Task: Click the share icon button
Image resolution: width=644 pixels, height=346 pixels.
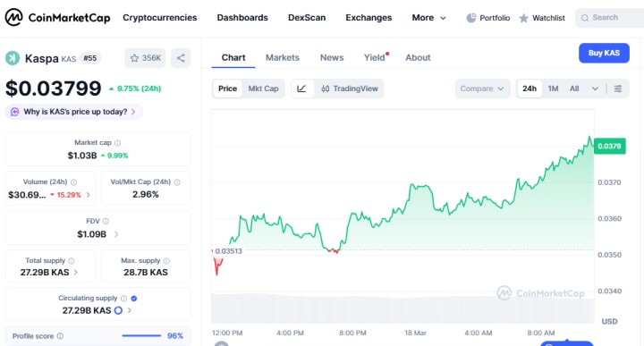Action: coord(181,58)
